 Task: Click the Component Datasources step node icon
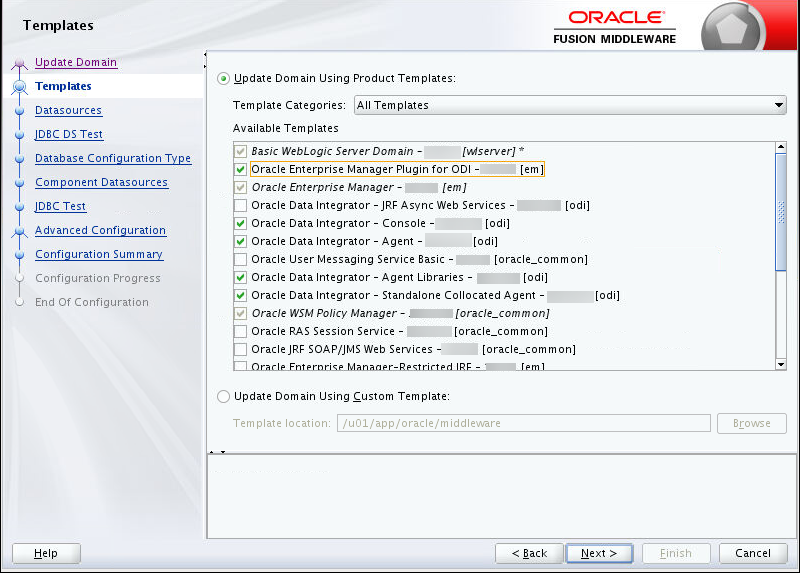pyautogui.click(x=20, y=183)
